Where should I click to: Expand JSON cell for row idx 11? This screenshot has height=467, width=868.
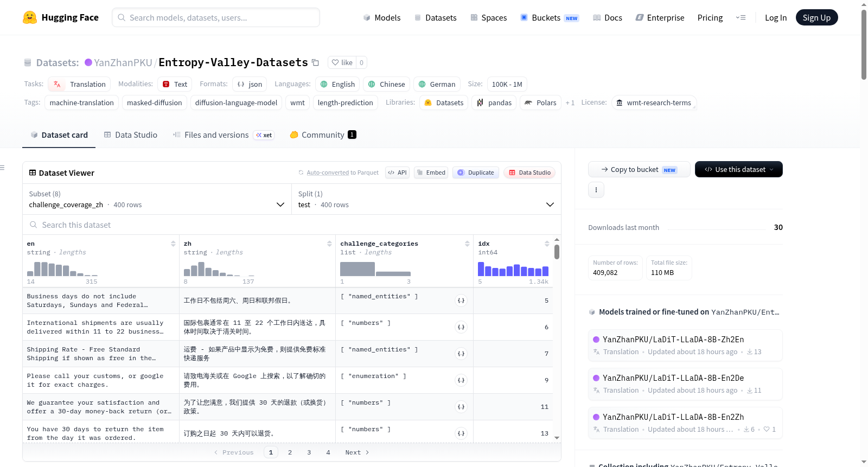tap(461, 407)
